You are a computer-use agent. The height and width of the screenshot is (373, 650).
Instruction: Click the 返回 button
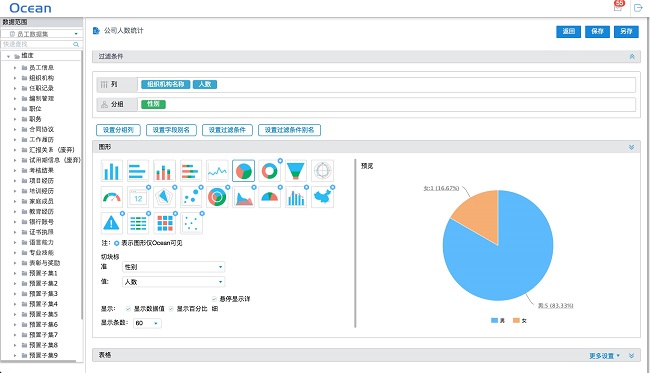[568, 31]
